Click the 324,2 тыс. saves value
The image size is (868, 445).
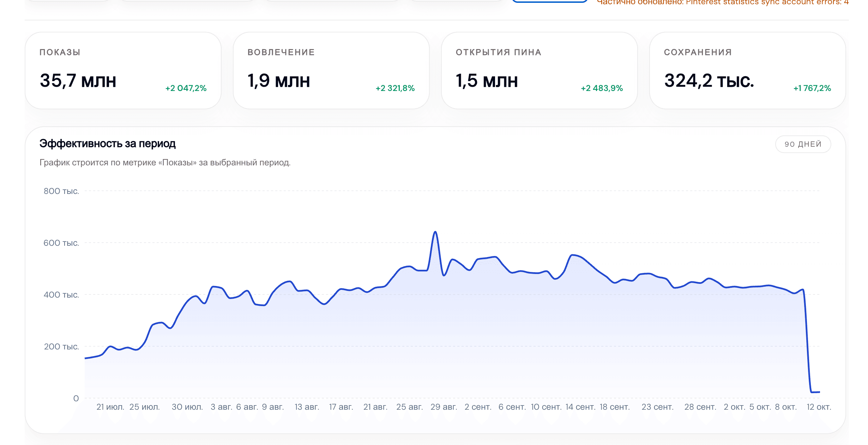tap(709, 81)
